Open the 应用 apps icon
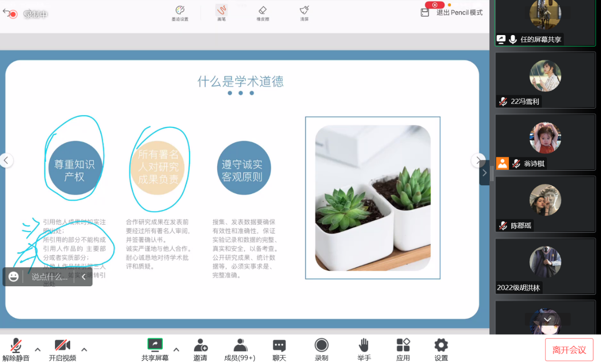Viewport: 601px width, 364px height. point(403,350)
